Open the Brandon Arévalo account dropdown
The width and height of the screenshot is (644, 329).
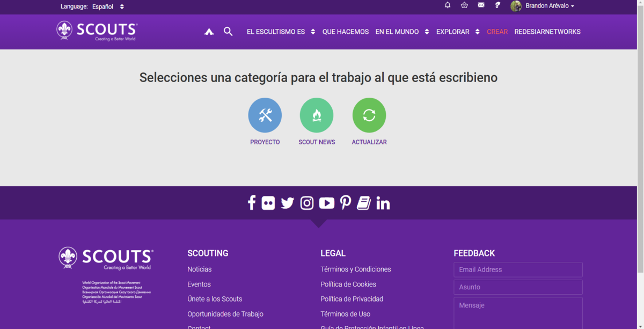(543, 5)
